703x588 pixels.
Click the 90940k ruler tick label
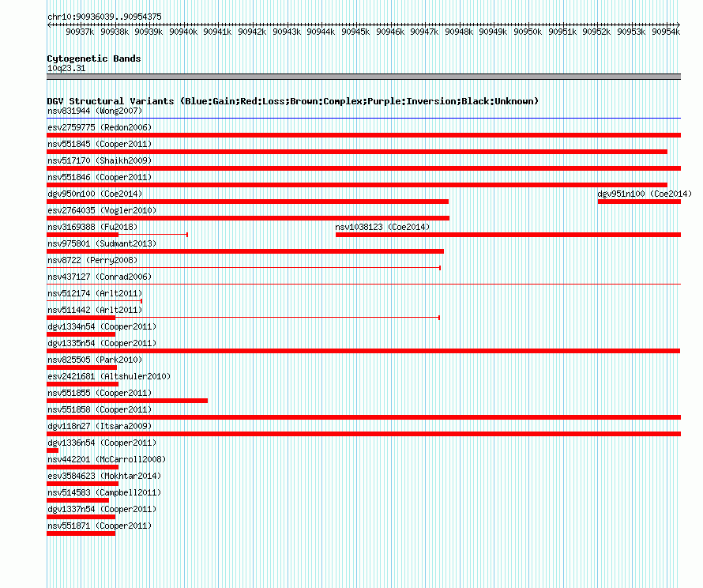pyautogui.click(x=183, y=32)
